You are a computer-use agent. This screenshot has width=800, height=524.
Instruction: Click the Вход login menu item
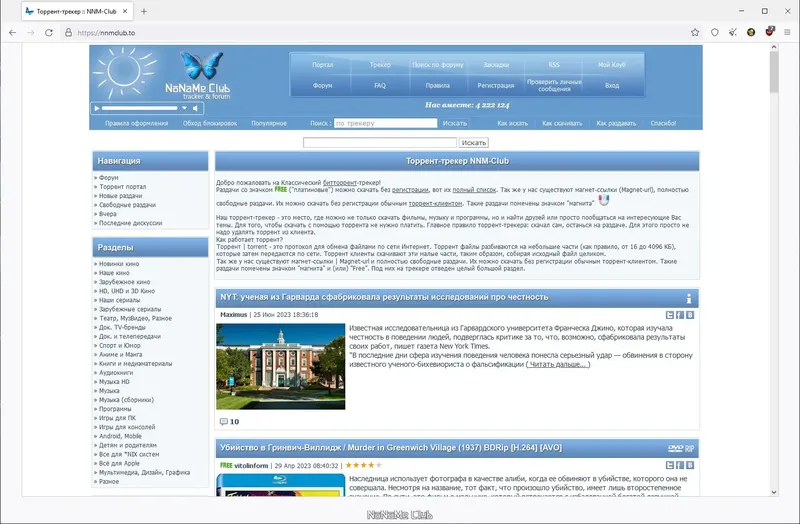(612, 86)
